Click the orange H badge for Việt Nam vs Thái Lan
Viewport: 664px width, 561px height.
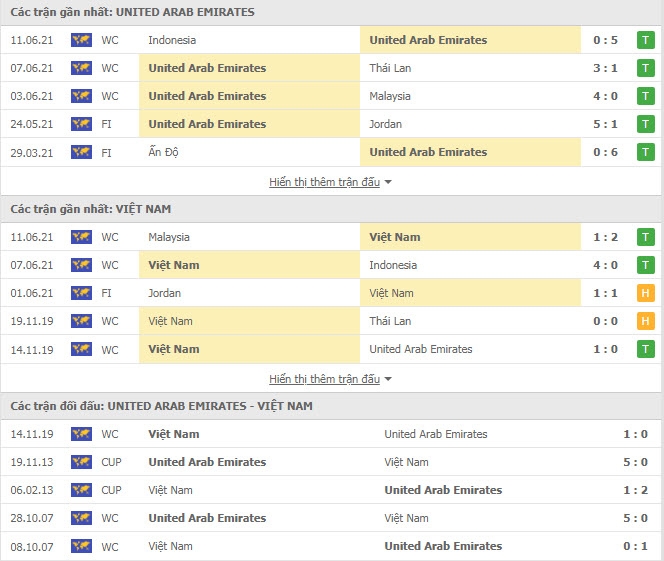pos(645,321)
